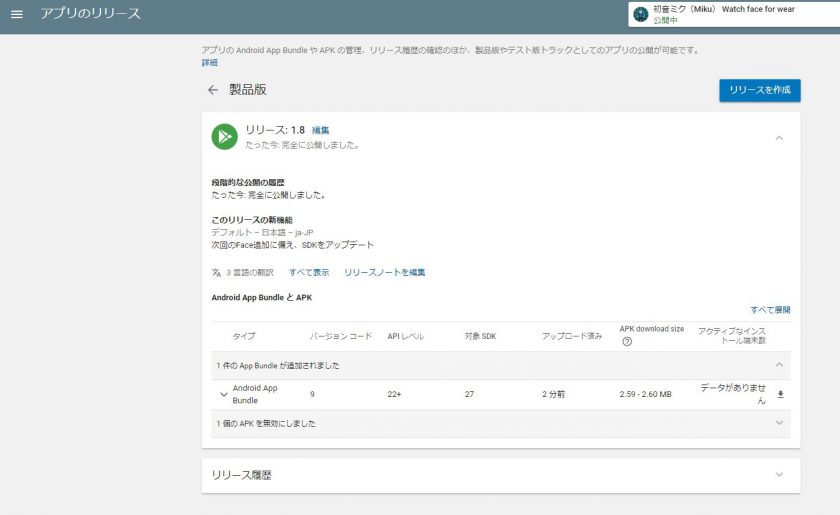840x515 pixels.
Task: Click the Android App Bundle と APK heading
Action: pos(261,297)
